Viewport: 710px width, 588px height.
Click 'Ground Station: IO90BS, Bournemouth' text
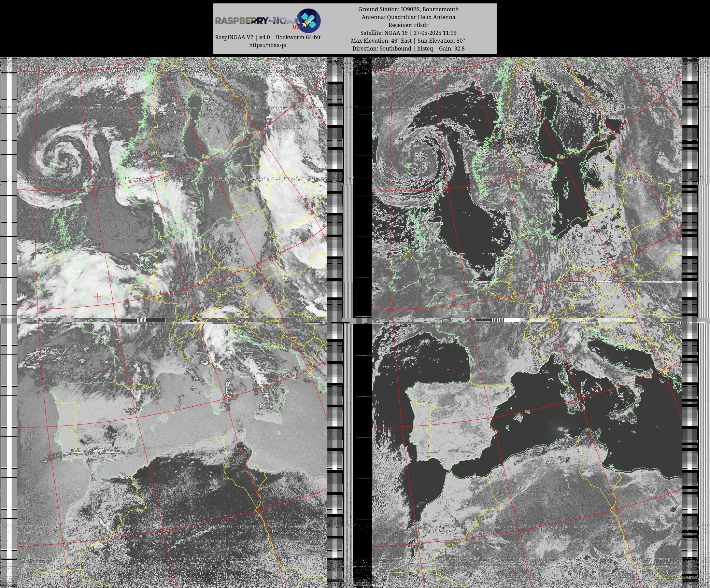[x=408, y=9]
